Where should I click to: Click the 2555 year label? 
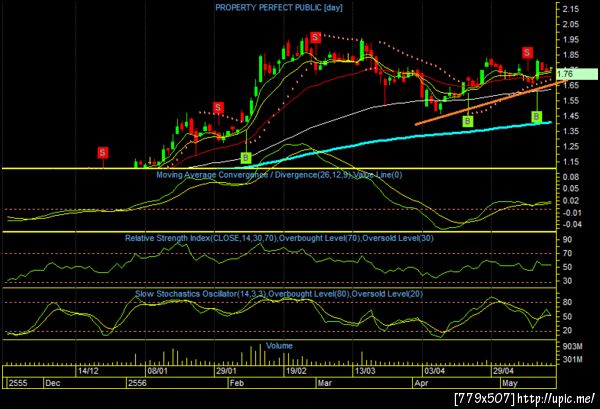click(18, 383)
